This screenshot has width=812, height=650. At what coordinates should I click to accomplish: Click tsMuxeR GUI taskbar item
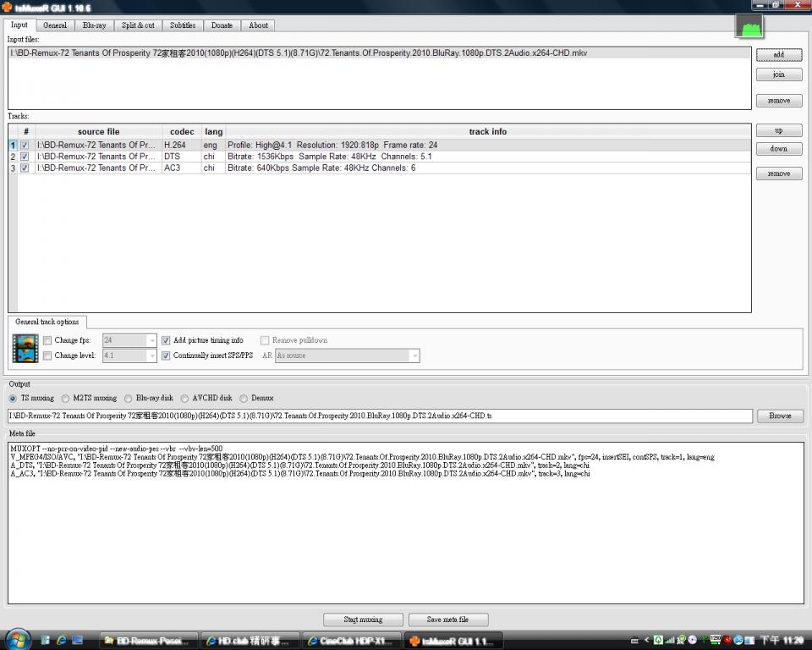pos(453,642)
